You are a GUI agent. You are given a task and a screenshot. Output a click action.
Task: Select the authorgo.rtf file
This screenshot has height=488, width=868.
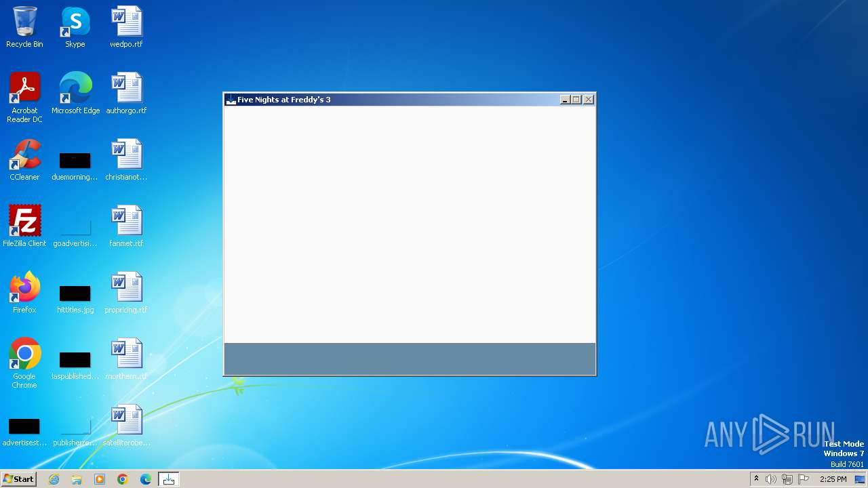click(126, 94)
